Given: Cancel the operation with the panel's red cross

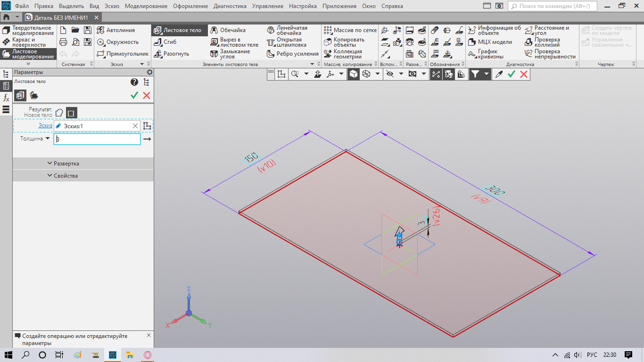Looking at the screenshot, I should (147, 95).
